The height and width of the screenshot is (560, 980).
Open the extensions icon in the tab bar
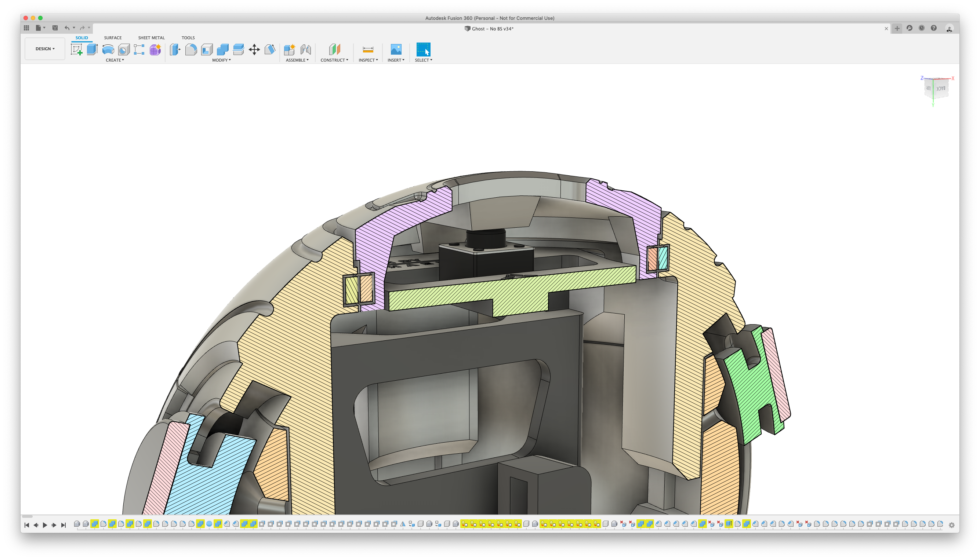[x=909, y=28]
